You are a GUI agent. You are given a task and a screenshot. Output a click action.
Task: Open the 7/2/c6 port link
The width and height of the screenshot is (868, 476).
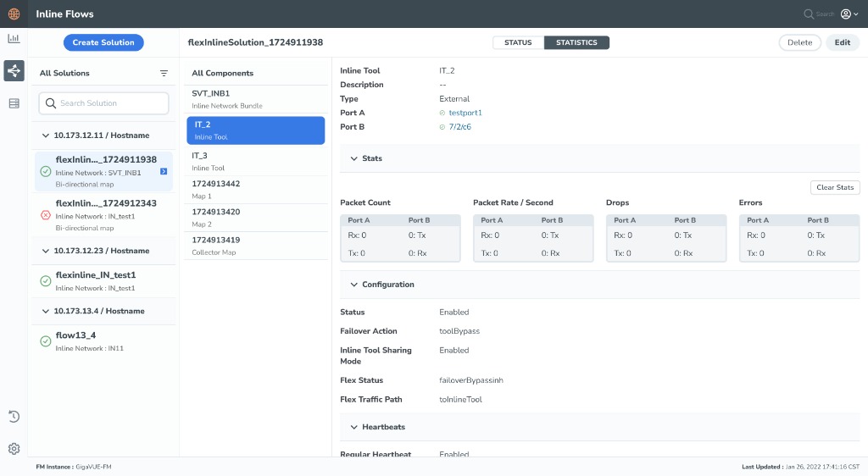[x=459, y=127]
